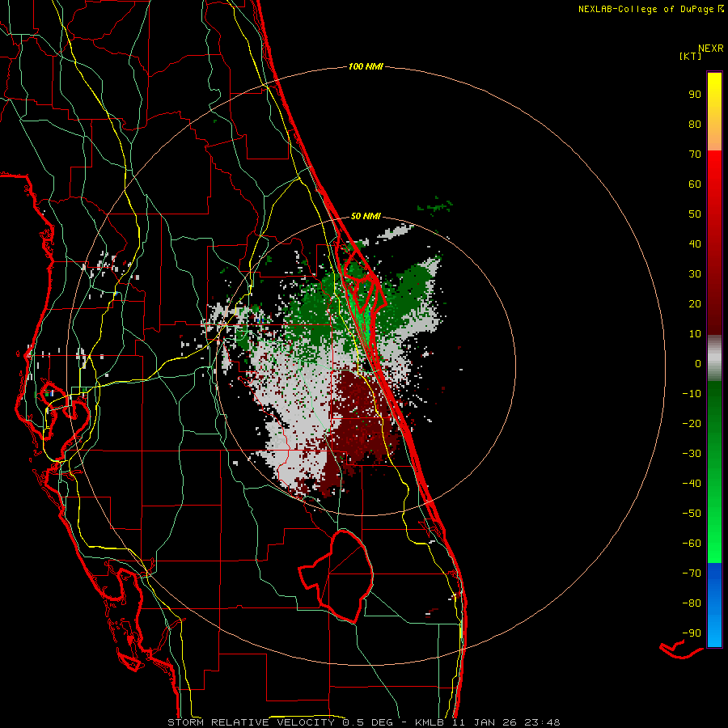Click the NEXR label above the color scale
The image size is (728, 728).
(710, 48)
